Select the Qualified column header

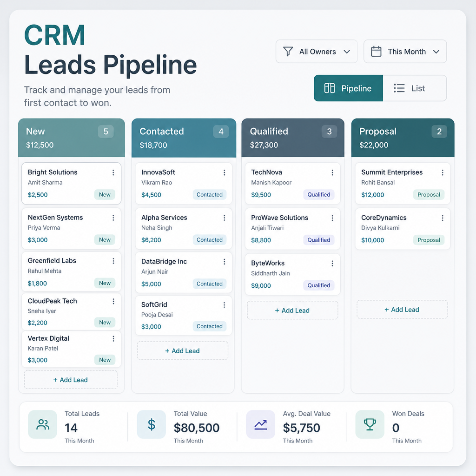coord(293,138)
